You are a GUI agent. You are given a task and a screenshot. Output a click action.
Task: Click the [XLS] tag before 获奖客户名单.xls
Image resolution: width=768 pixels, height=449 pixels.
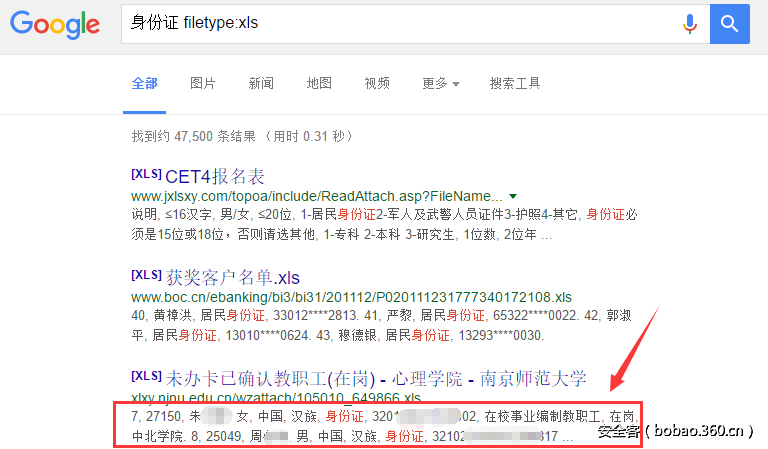[146, 275]
